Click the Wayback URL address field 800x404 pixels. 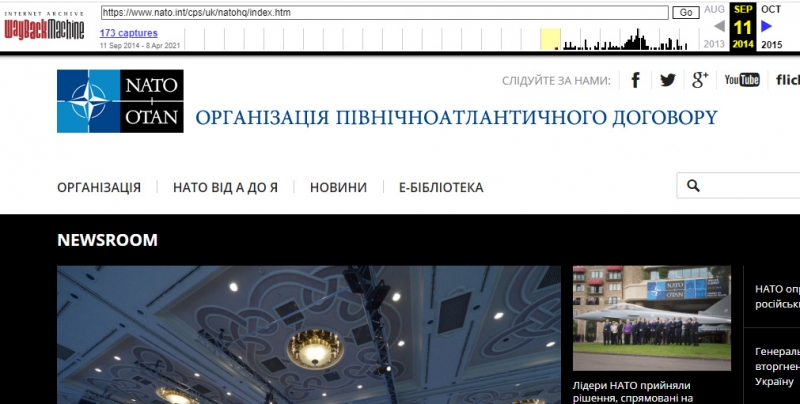click(x=384, y=13)
